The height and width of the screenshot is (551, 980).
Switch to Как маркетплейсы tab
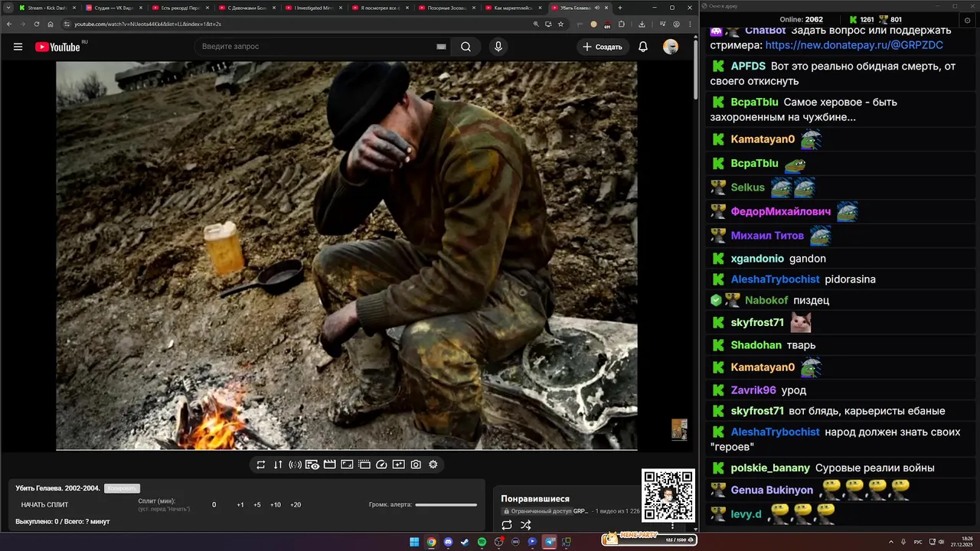[514, 8]
